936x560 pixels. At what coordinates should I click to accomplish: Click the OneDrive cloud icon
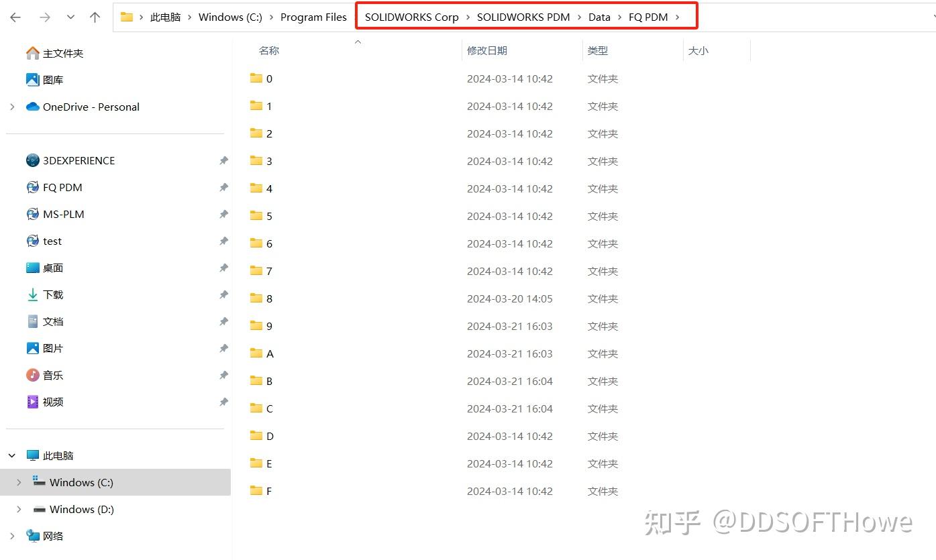point(32,107)
